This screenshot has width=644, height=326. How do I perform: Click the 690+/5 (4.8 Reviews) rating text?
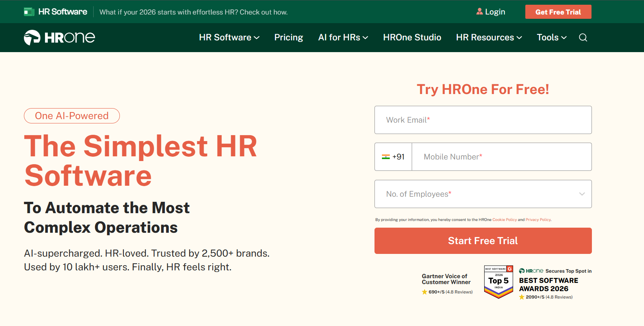[450, 292]
